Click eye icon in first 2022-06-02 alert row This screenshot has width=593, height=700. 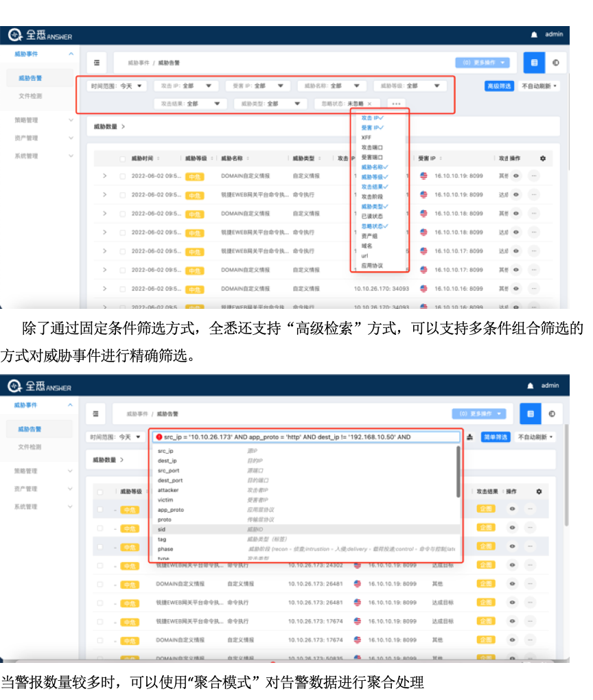coord(515,176)
